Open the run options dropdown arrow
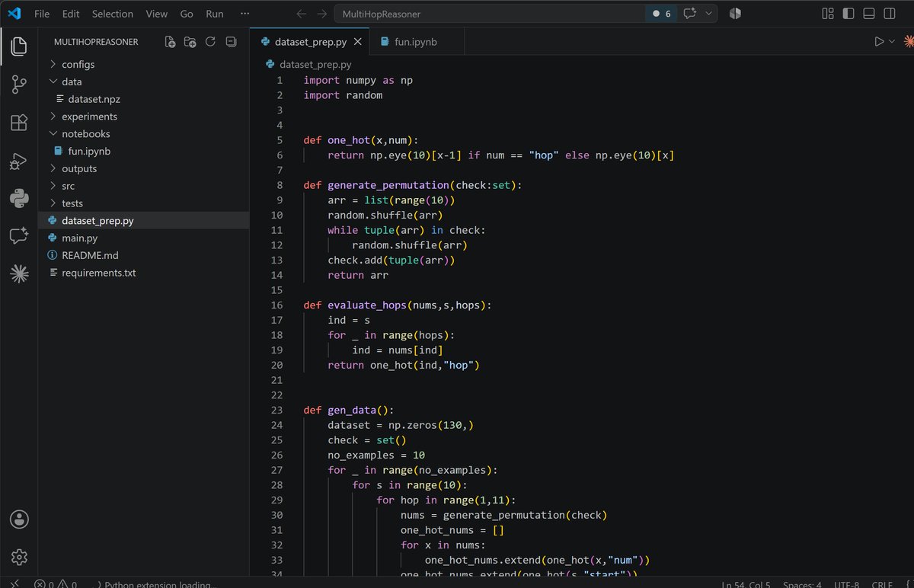The width and height of the screenshot is (914, 588). 891,42
